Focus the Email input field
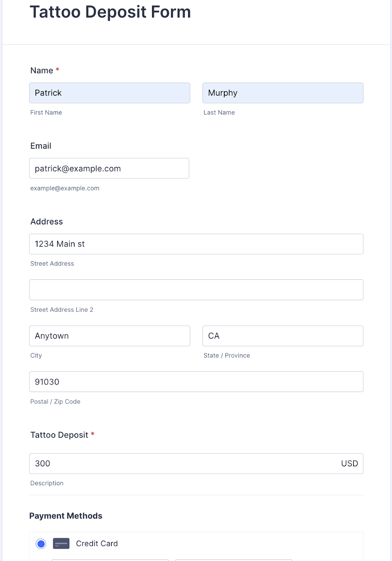The width and height of the screenshot is (392, 561). tap(109, 168)
